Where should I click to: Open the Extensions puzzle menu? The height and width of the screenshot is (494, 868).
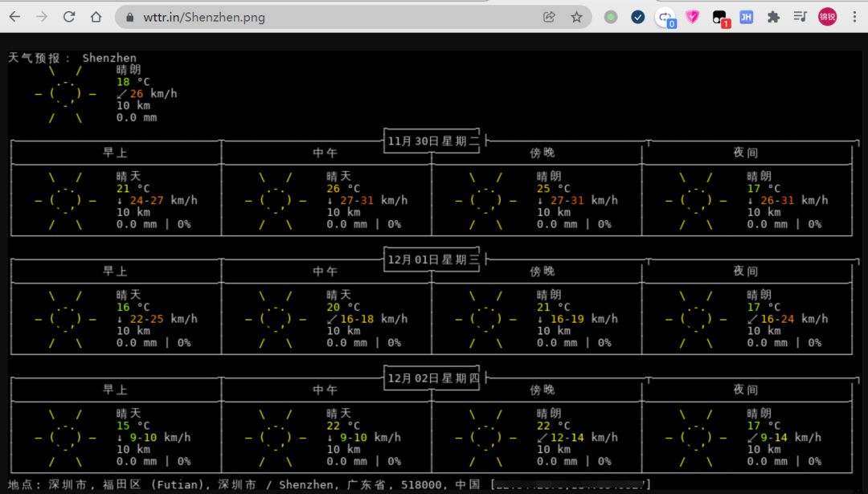coord(773,17)
